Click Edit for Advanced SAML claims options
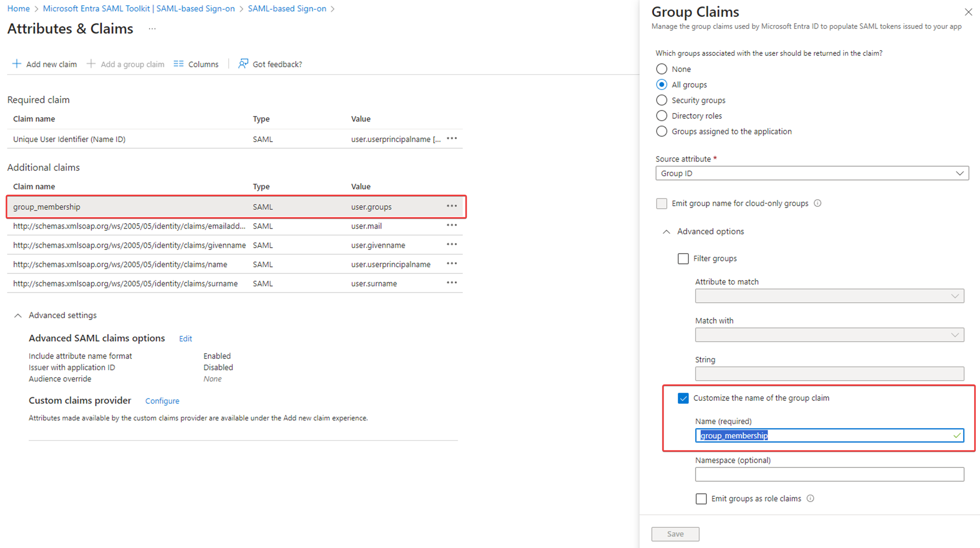Viewport: 980px width, 548px height. pyautogui.click(x=185, y=338)
